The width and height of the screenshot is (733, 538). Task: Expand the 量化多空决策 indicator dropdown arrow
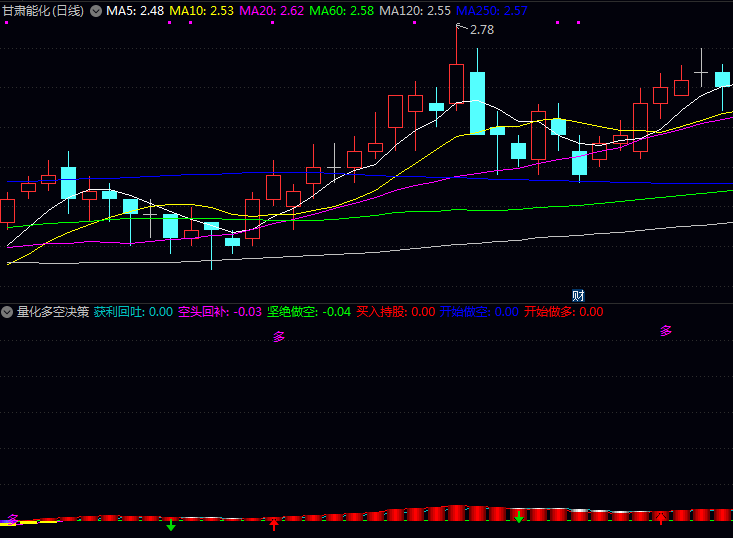pos(8,312)
